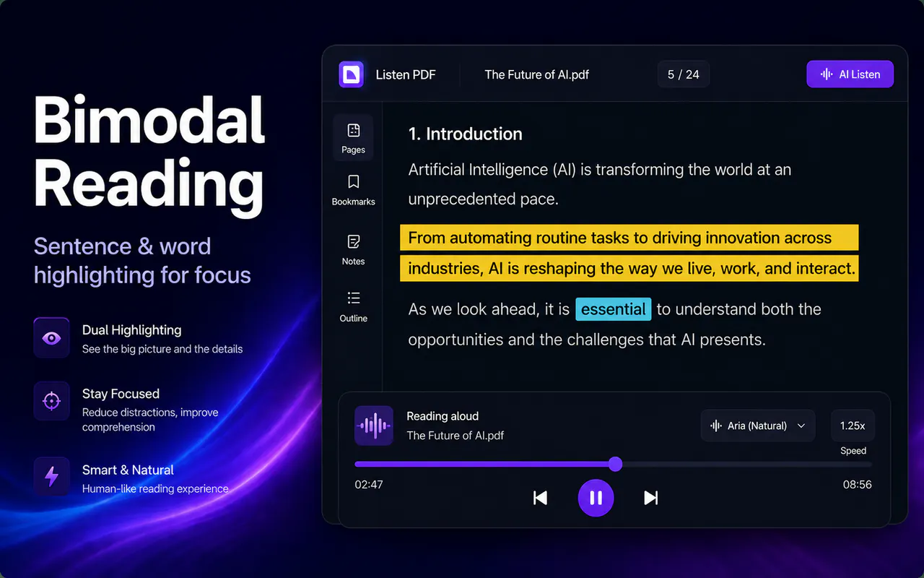Click the total duration 08:56
924x578 pixels.
[858, 484]
